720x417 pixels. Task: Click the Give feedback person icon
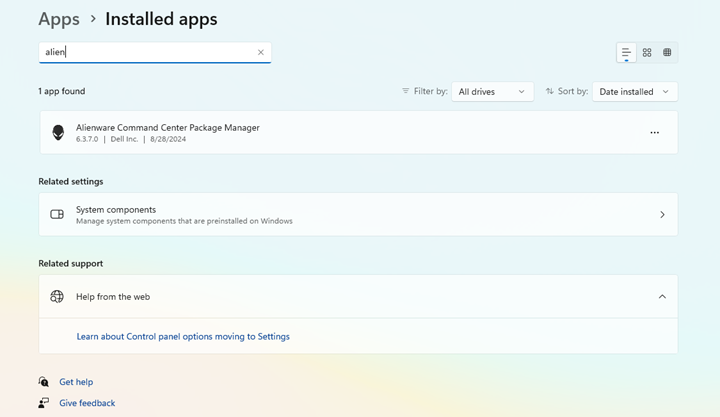pyautogui.click(x=44, y=403)
